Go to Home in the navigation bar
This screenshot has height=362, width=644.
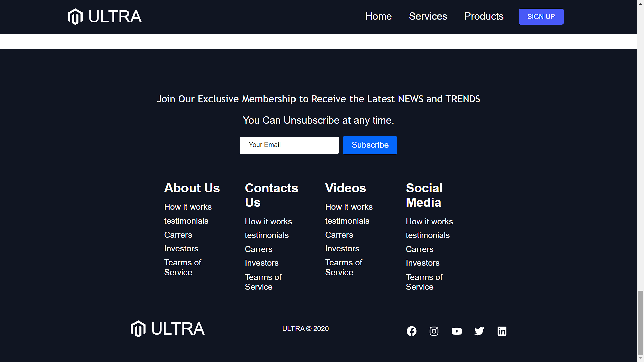point(378,16)
